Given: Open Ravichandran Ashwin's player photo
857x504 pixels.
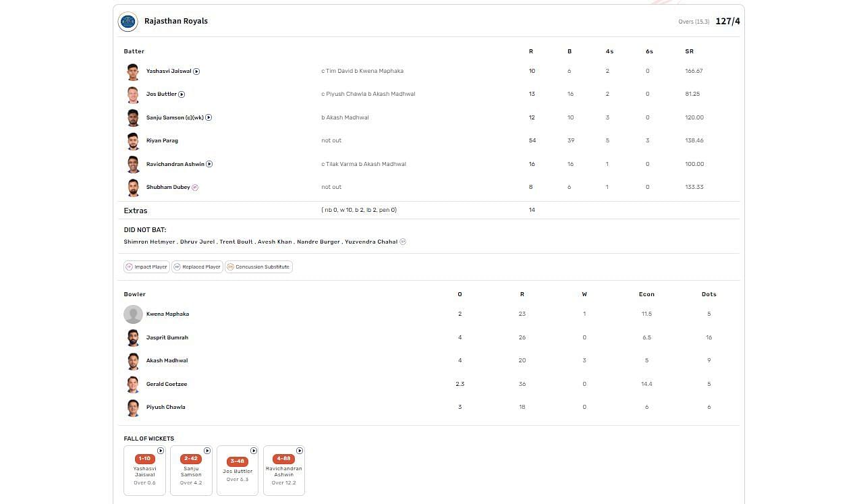Looking at the screenshot, I should coord(133,165).
